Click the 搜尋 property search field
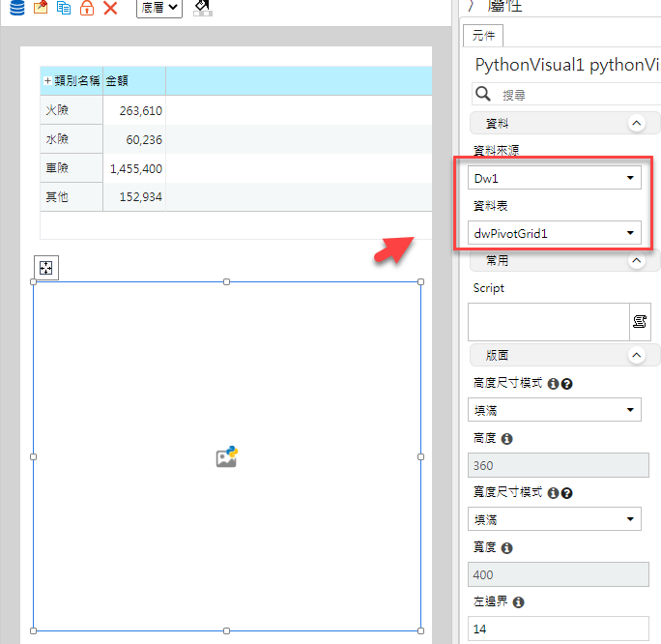 tap(578, 95)
